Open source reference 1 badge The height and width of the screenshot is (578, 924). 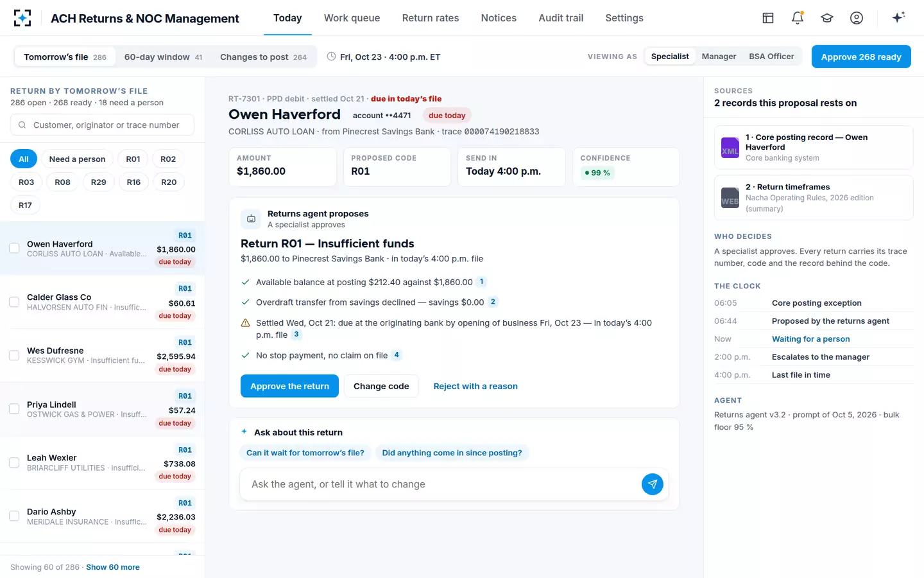pyautogui.click(x=482, y=281)
